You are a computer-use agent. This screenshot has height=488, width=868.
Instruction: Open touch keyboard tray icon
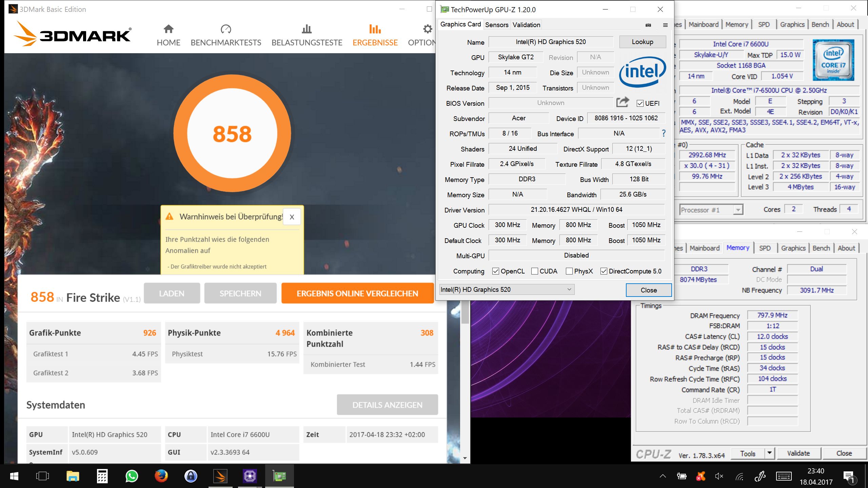(784, 476)
